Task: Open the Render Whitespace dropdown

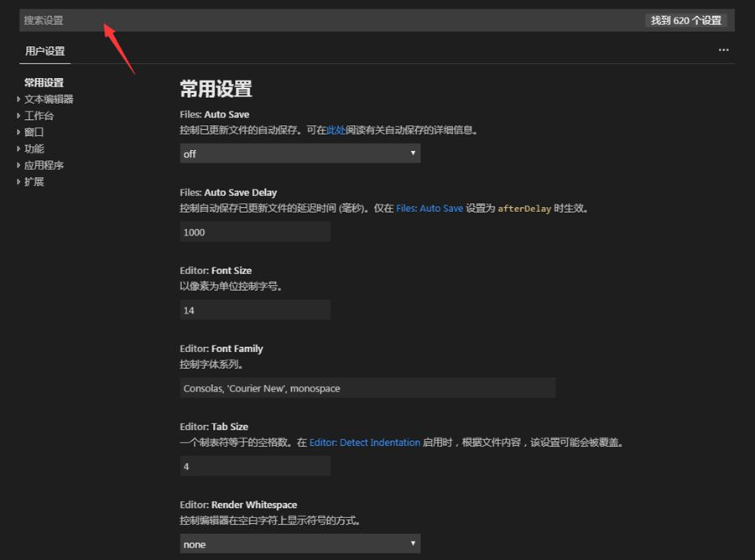Action: pyautogui.click(x=299, y=544)
